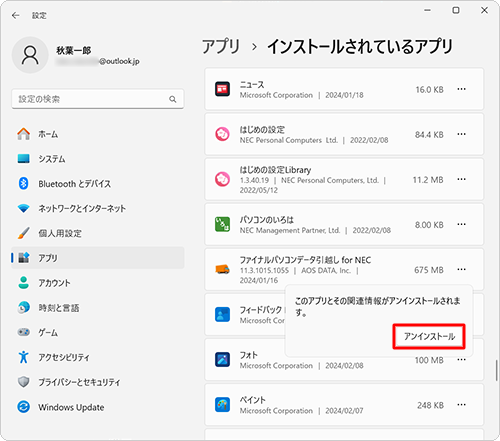Viewport: 500px width, 441px height.
Task: Click the back arrow in the title bar
Action: point(15,15)
